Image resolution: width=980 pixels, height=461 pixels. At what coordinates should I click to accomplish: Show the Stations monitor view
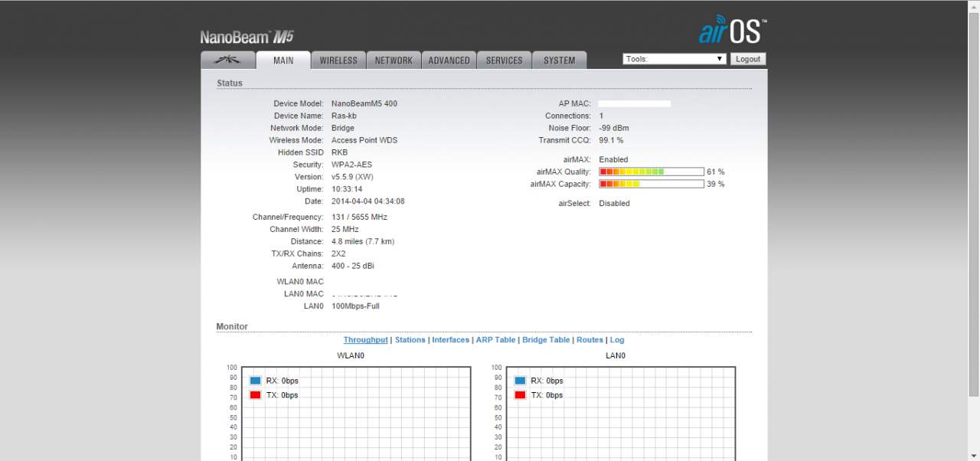410,340
